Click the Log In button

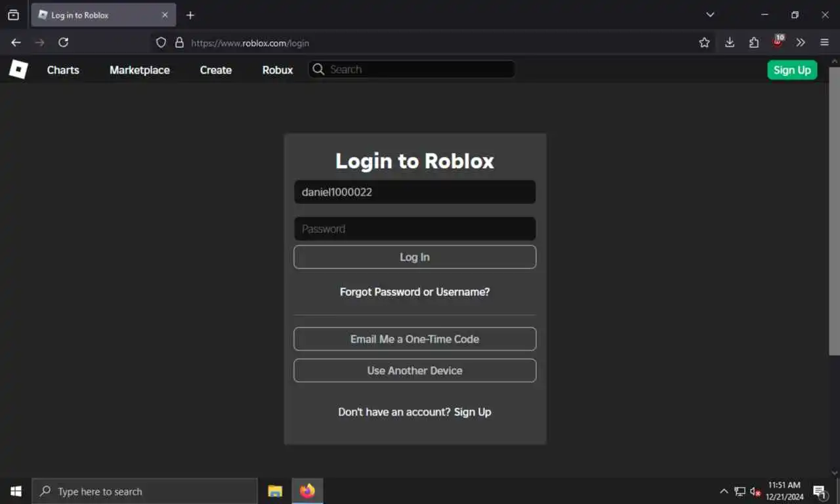pos(415,257)
